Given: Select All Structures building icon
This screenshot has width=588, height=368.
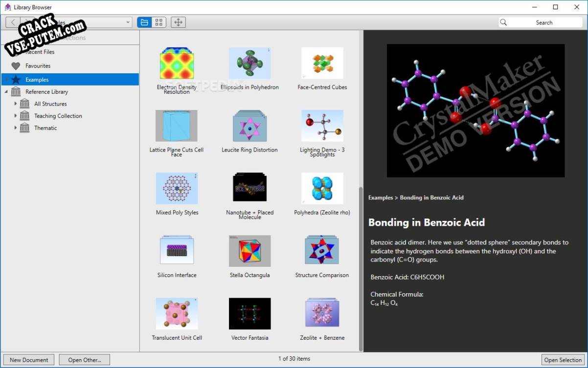Looking at the screenshot, I should point(25,104).
